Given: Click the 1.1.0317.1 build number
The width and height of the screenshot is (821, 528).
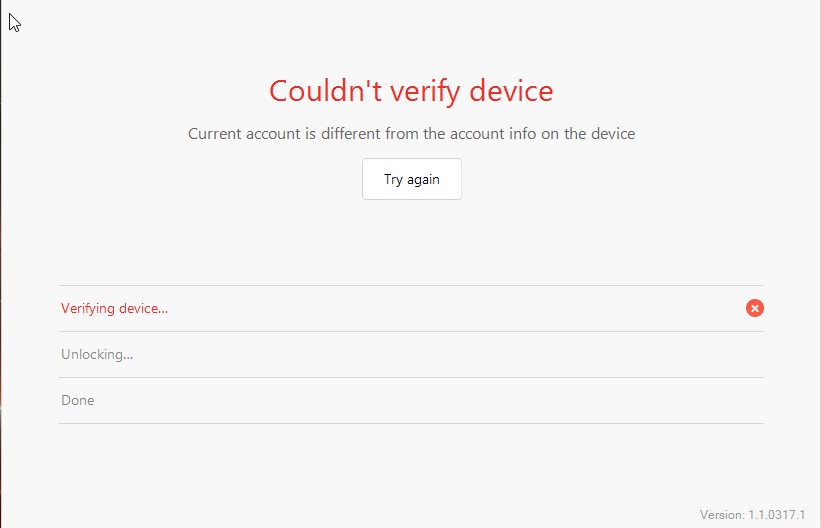Looking at the screenshot, I should pos(777,515).
